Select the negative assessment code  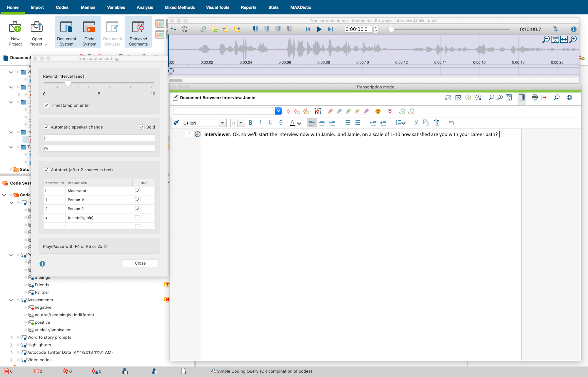point(43,307)
